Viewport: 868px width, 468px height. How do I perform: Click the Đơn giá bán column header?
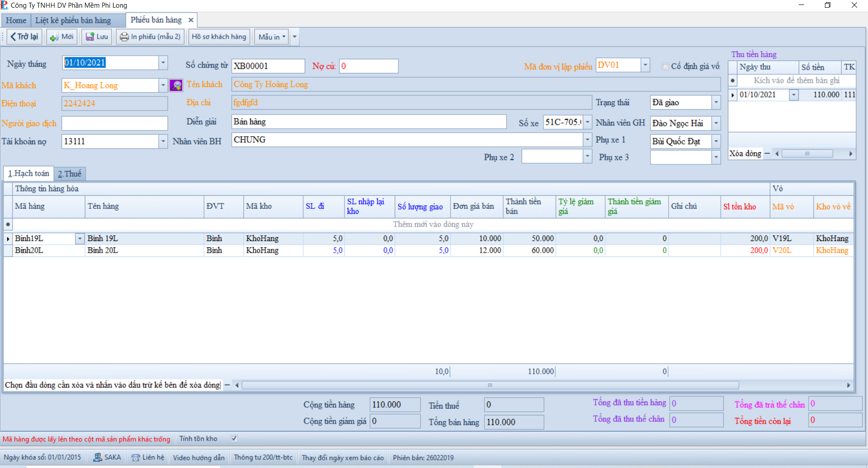[x=476, y=207]
